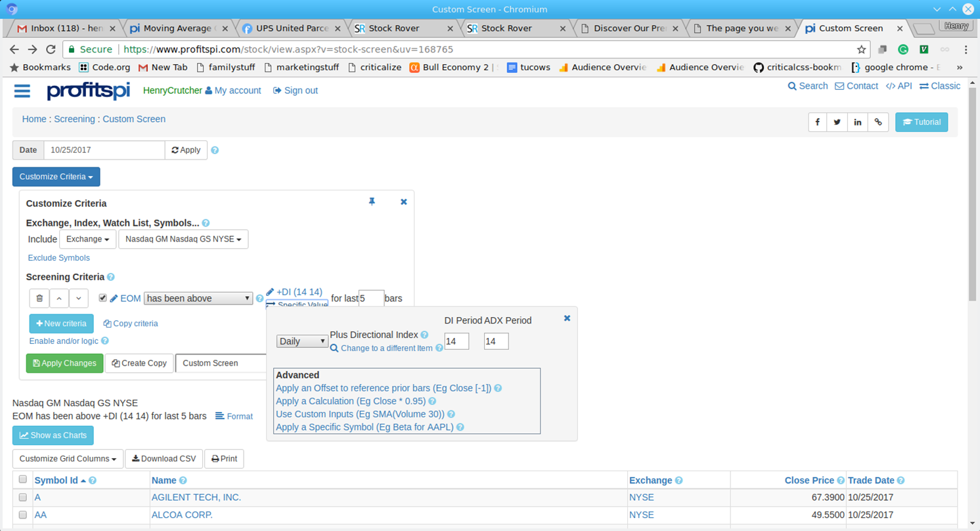Open Chromium's three-dot menu
Image resolution: width=980 pixels, height=531 pixels.
966,49
